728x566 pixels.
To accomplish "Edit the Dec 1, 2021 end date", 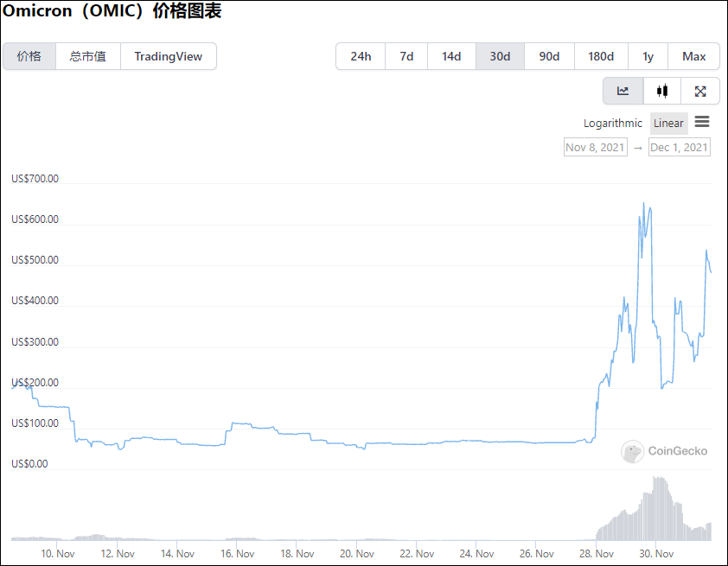I will coord(680,147).
